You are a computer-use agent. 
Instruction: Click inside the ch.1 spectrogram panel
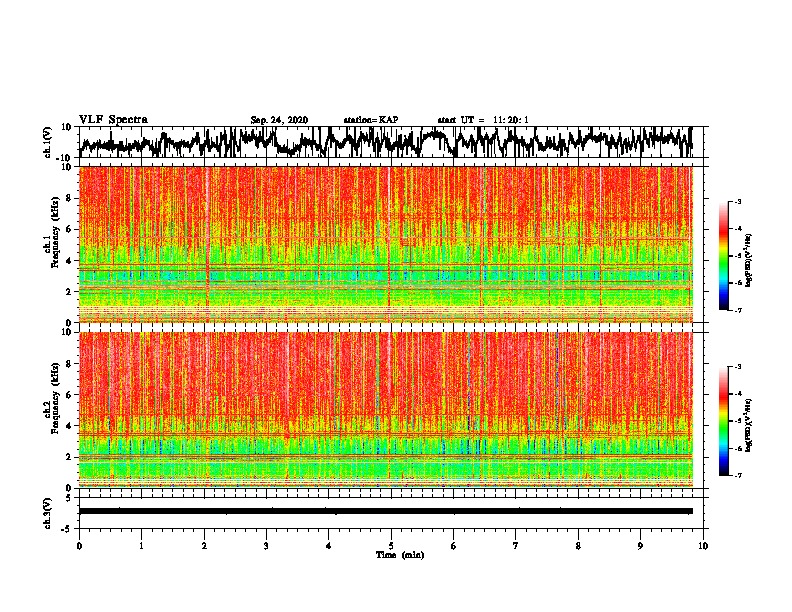[x=386, y=244]
